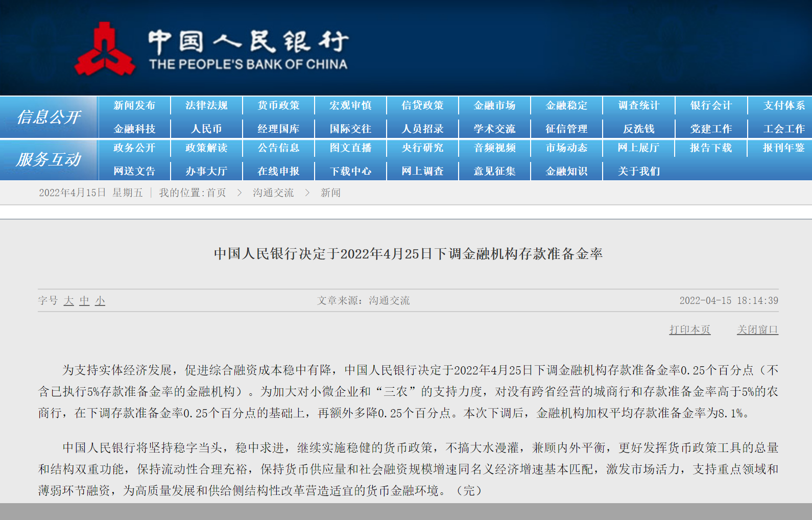
Task: Click the 人员招录 link
Action: [x=422, y=129]
